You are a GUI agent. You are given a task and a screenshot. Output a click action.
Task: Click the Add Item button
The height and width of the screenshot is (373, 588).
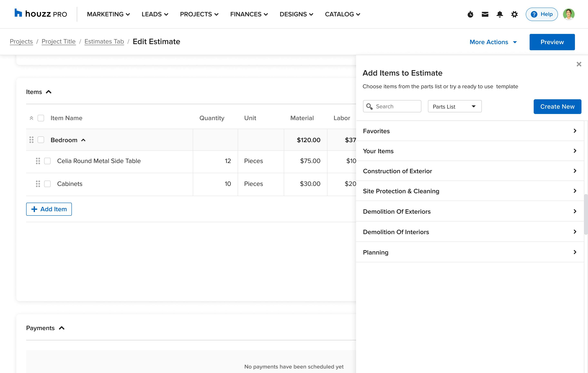tap(49, 209)
